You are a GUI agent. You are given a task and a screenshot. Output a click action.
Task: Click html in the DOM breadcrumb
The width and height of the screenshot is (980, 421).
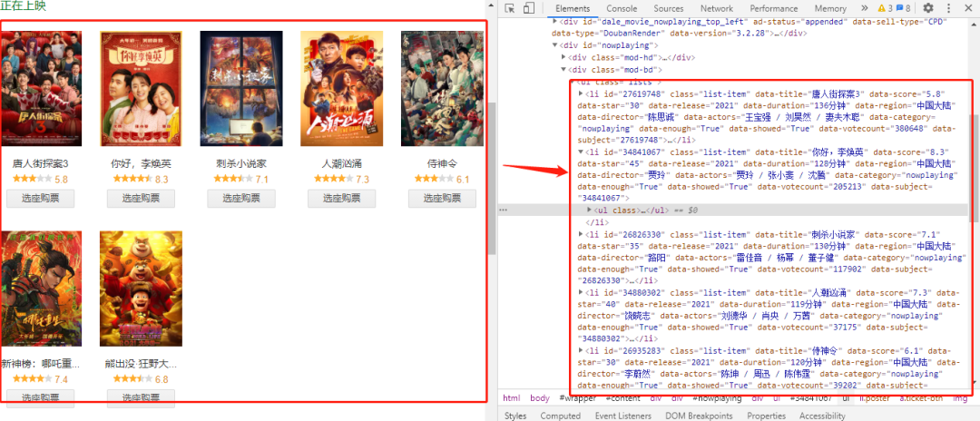coord(511,398)
